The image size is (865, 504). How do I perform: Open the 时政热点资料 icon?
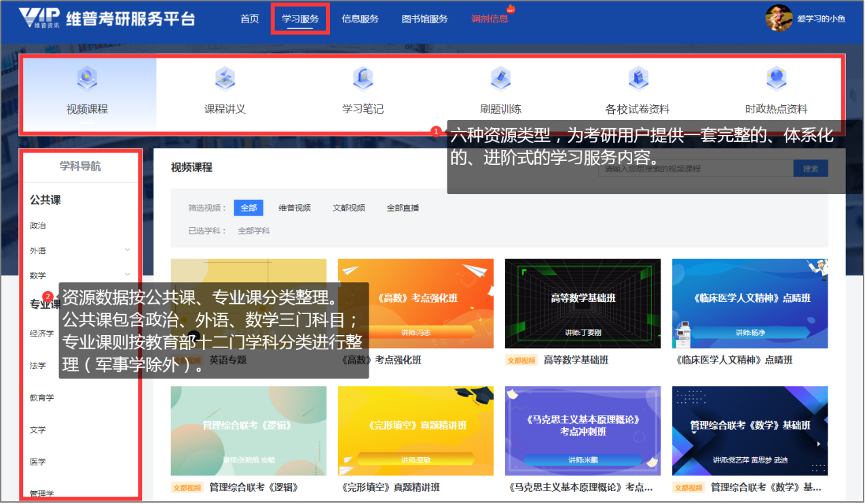[776, 79]
